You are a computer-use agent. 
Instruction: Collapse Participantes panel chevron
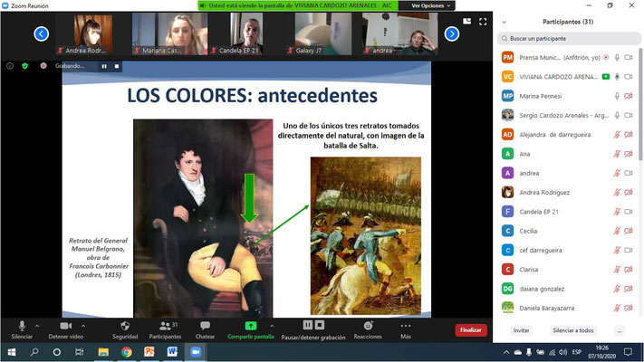tap(505, 22)
